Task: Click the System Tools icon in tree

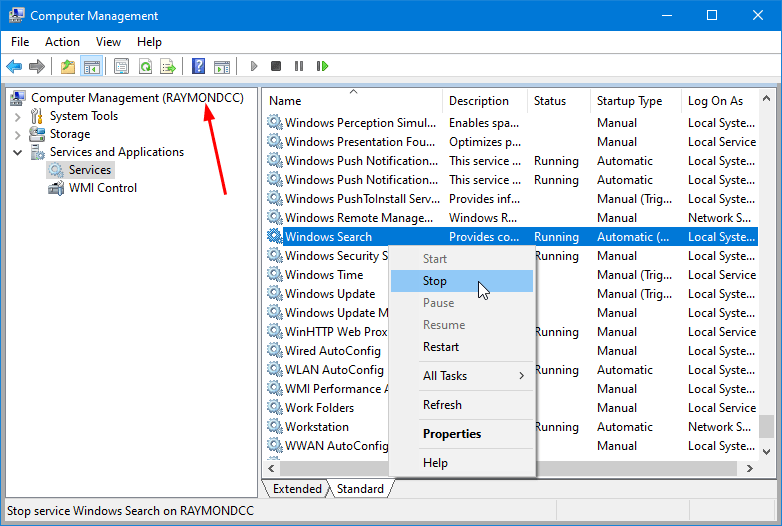Action: 37,116
